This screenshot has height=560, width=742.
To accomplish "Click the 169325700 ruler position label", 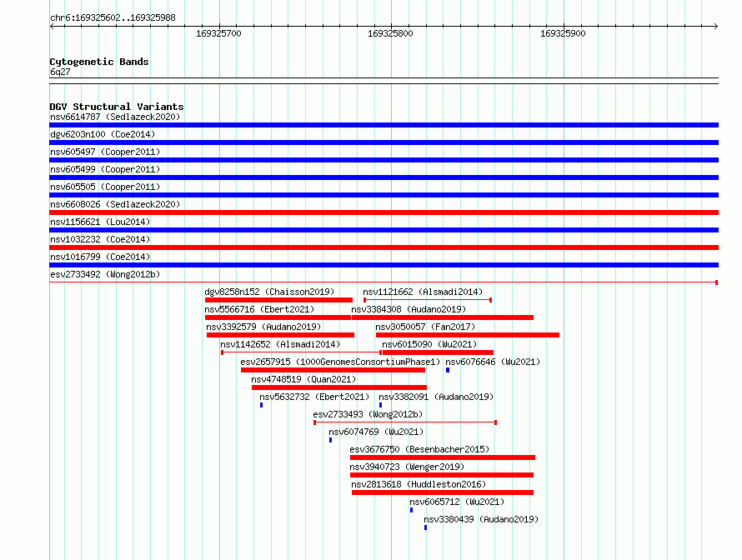I will [218, 33].
